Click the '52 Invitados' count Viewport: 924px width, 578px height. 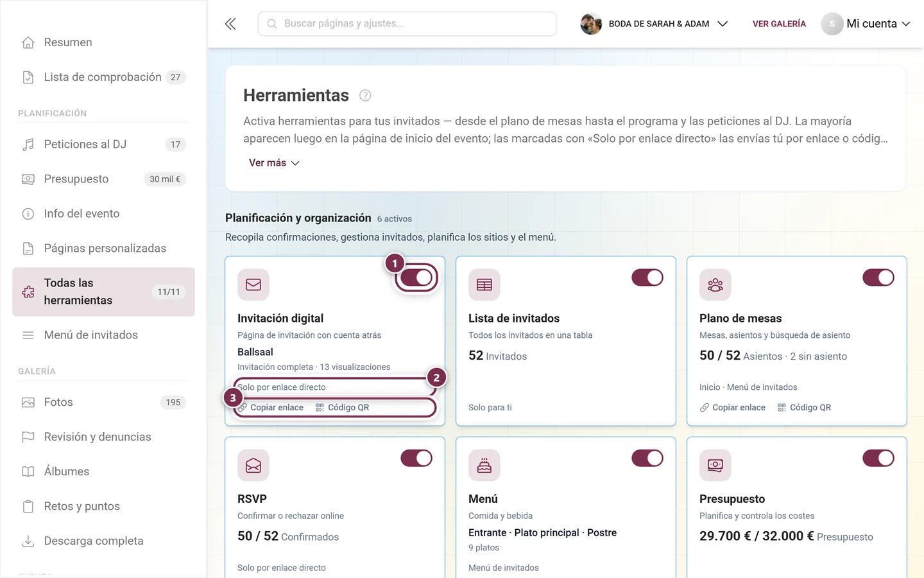pos(498,356)
